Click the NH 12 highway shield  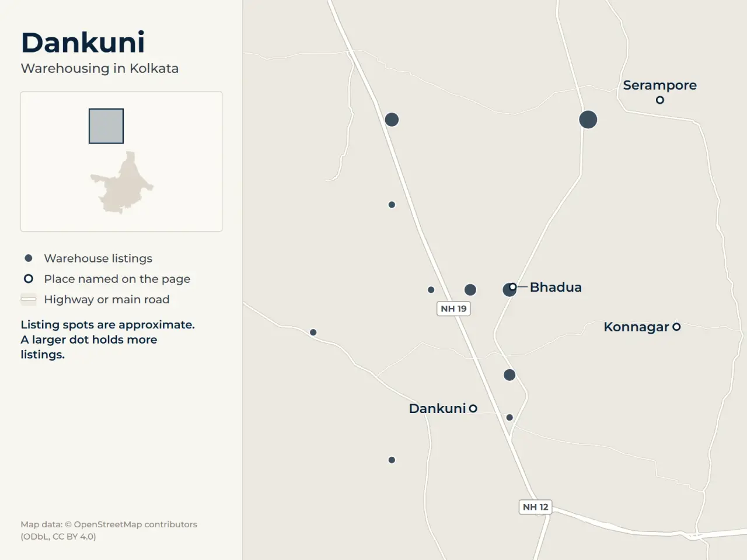tap(536, 507)
